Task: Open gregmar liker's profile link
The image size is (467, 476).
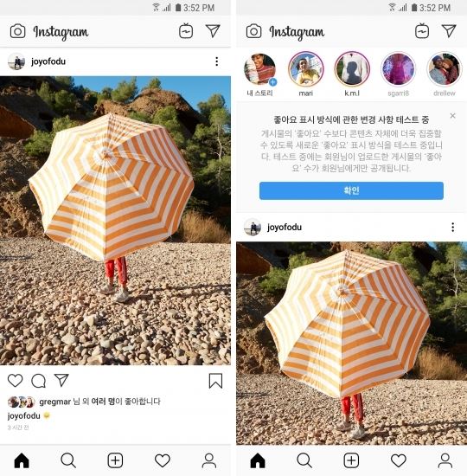Action: 55,402
